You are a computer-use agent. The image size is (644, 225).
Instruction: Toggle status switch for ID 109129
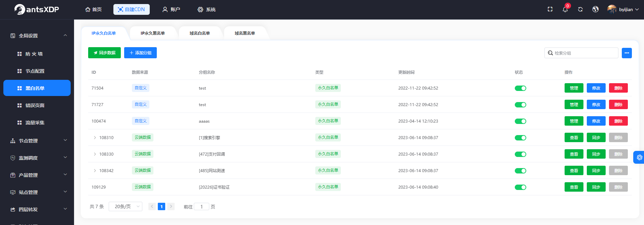[520, 187]
